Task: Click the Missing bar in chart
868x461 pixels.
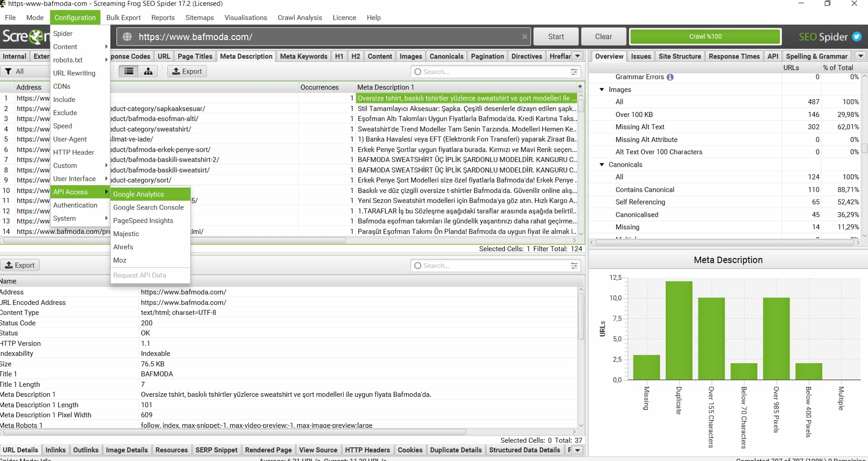Action: point(646,367)
